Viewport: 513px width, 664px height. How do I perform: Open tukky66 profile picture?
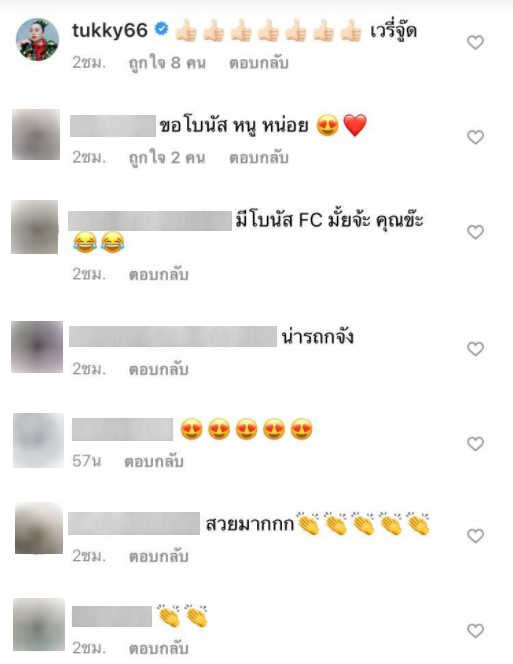[x=37, y=39]
